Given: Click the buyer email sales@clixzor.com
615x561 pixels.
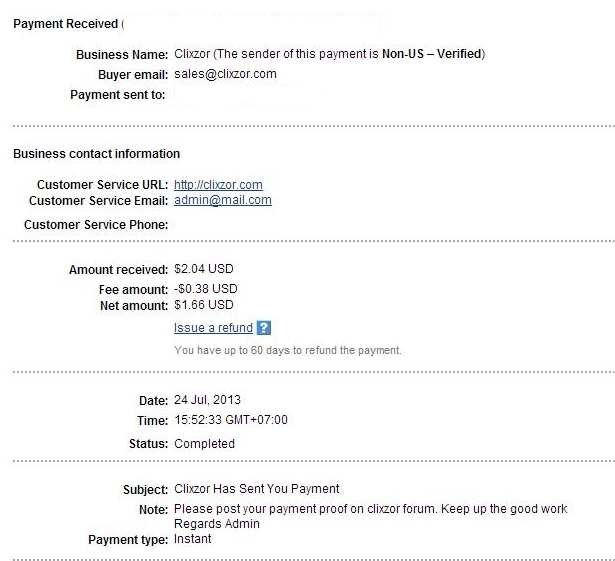Looking at the screenshot, I should click(225, 74).
